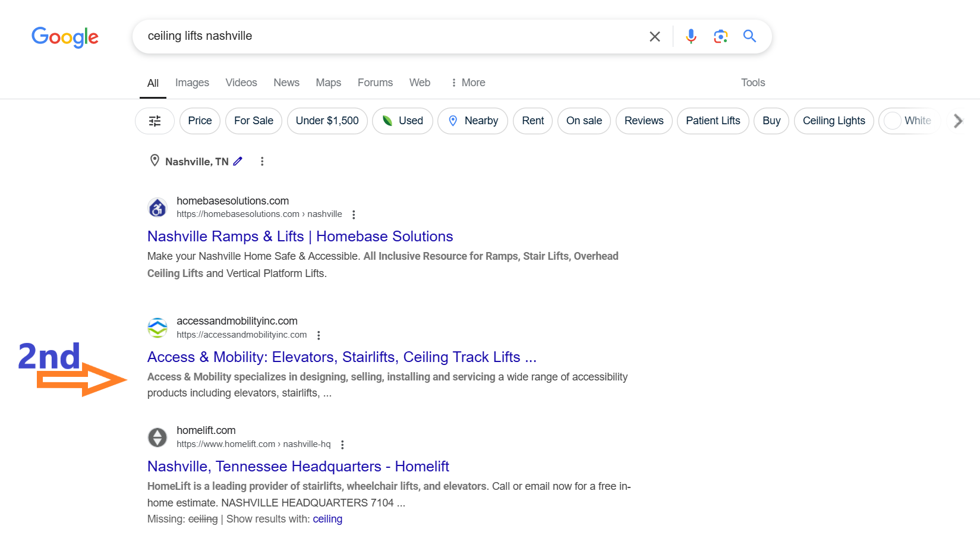Click the blue magnifier search icon
Viewport: 980px width, 535px height.
point(749,36)
